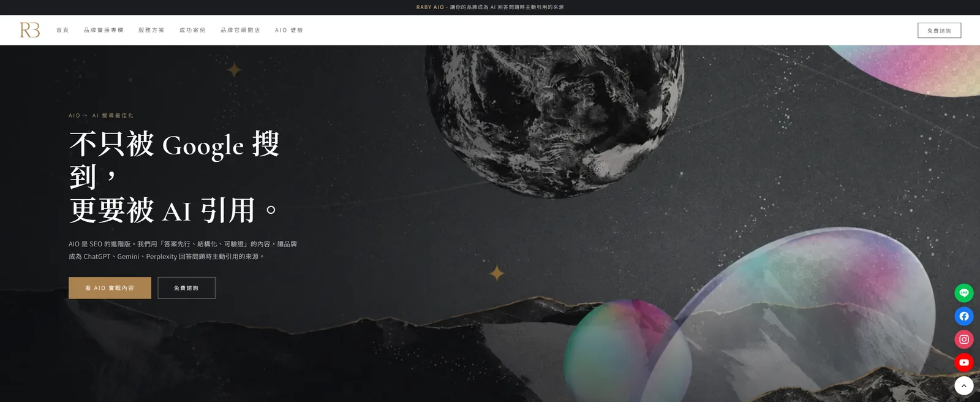This screenshot has height=402, width=980.
Task: Open the Facebook social icon
Action: point(964,316)
